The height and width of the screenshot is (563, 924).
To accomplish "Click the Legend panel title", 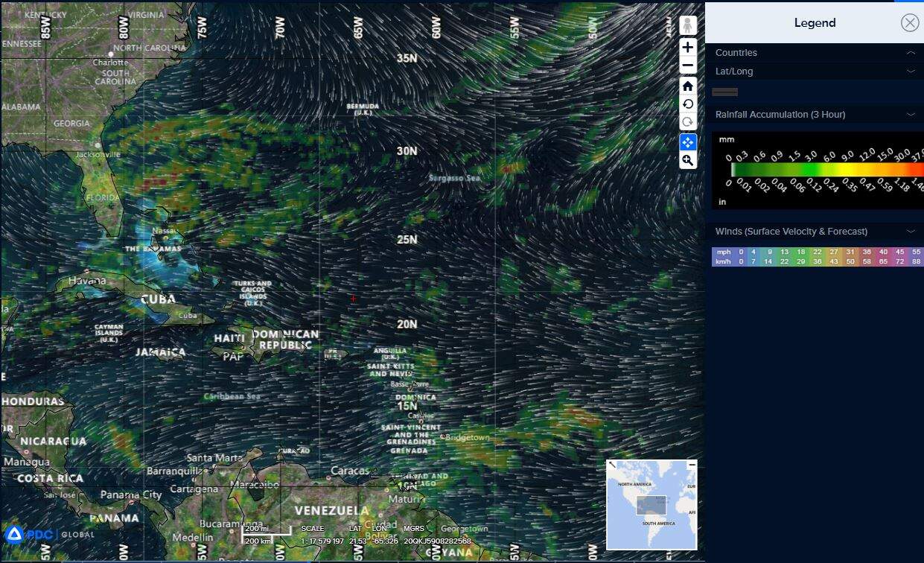I will pos(815,23).
